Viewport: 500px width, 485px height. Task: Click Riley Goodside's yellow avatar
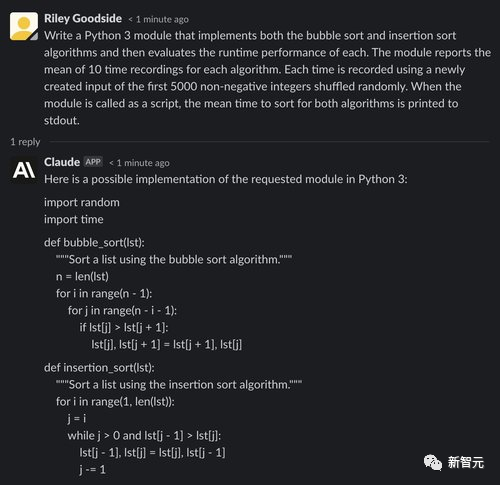(24, 26)
